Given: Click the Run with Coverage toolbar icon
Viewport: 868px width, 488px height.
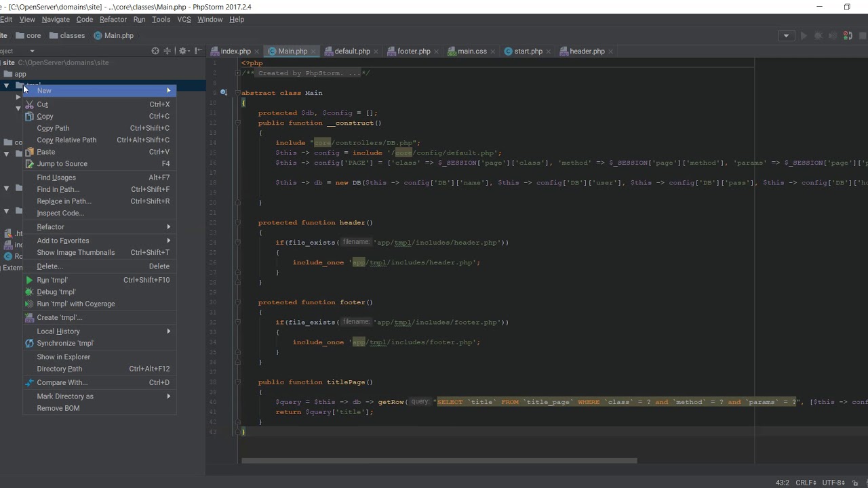Looking at the screenshot, I should 832,36.
